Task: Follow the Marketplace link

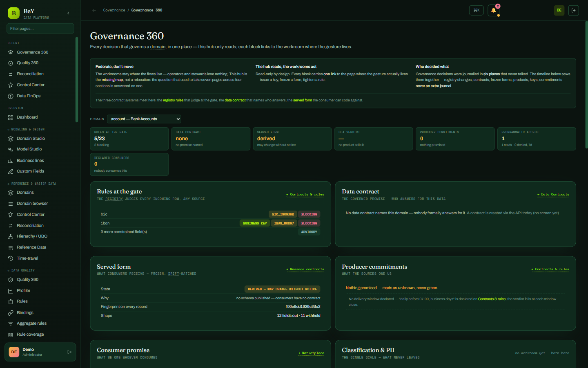Action: click(x=311, y=353)
